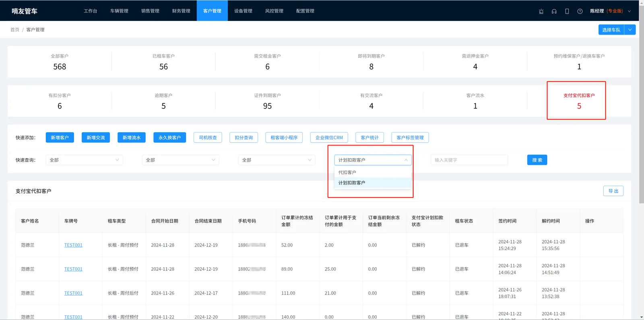Screen dimensions: 644x320
Task: Select the 支付宝代扣客户 stat card
Action: [579, 101]
